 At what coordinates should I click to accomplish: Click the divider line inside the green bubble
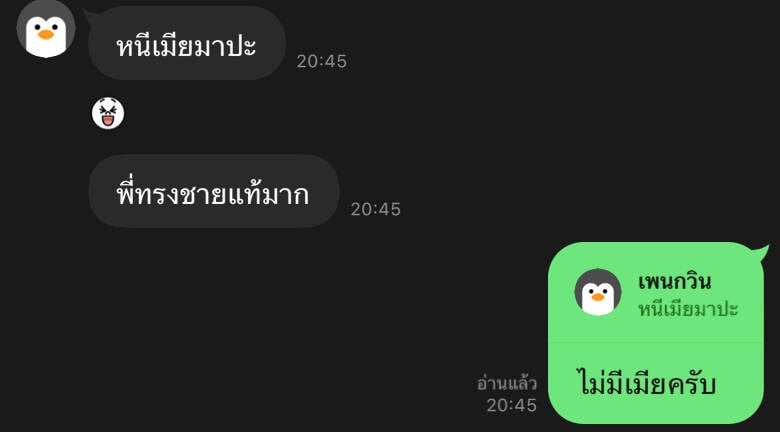point(656,343)
